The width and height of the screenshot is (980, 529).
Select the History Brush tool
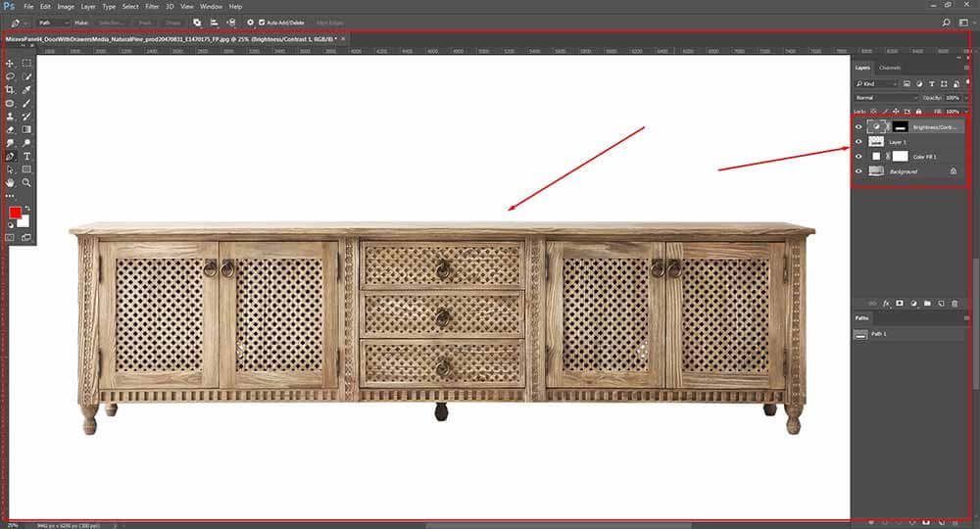point(26,117)
